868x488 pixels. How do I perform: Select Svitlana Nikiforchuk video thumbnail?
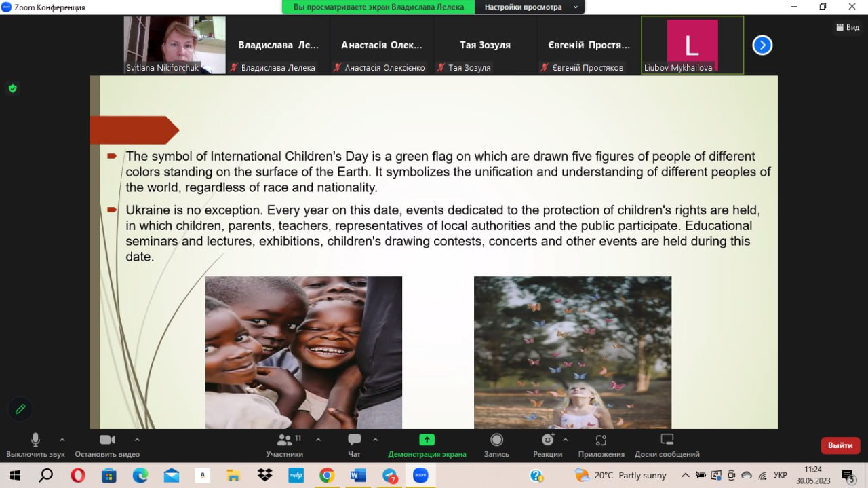click(175, 45)
